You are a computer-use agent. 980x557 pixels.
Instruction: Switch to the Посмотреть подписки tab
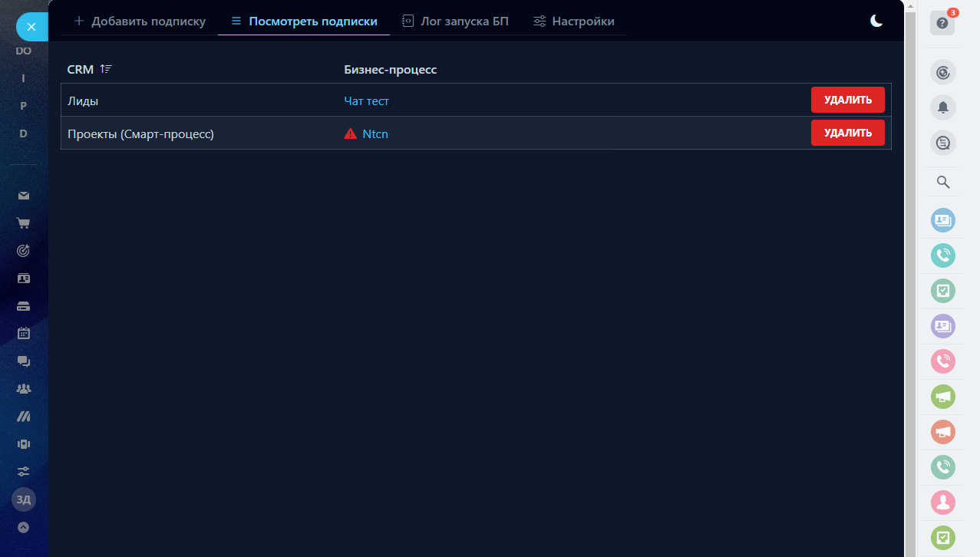point(304,21)
